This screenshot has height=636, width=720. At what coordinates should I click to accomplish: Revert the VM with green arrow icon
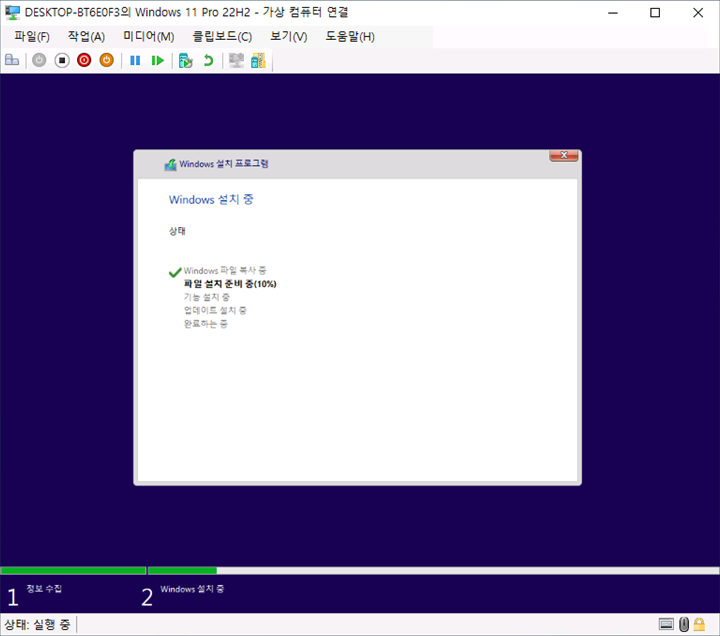point(208,60)
